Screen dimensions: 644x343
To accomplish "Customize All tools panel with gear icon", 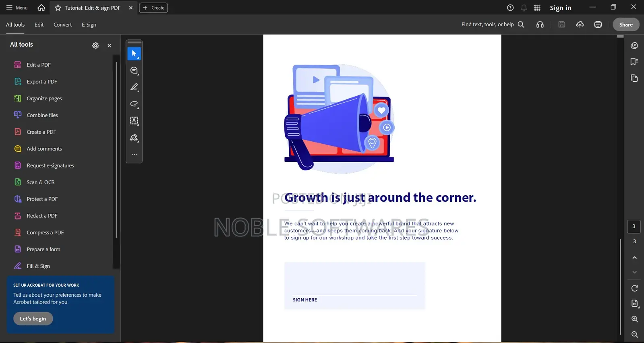I will click(x=95, y=45).
